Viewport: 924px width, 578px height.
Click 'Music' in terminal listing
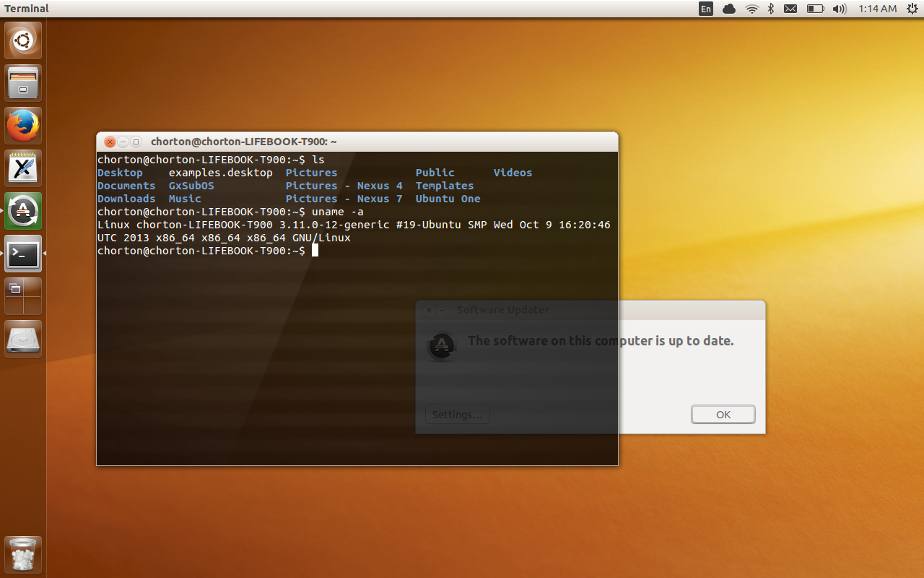click(185, 199)
